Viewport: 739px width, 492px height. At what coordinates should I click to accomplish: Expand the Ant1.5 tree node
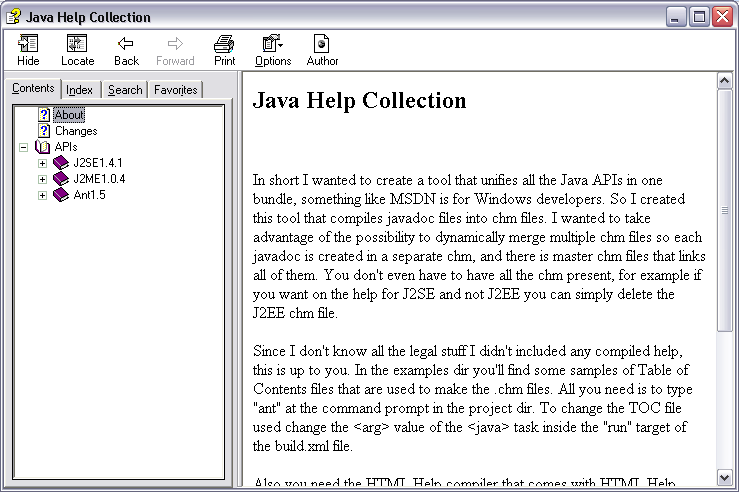(x=42, y=195)
